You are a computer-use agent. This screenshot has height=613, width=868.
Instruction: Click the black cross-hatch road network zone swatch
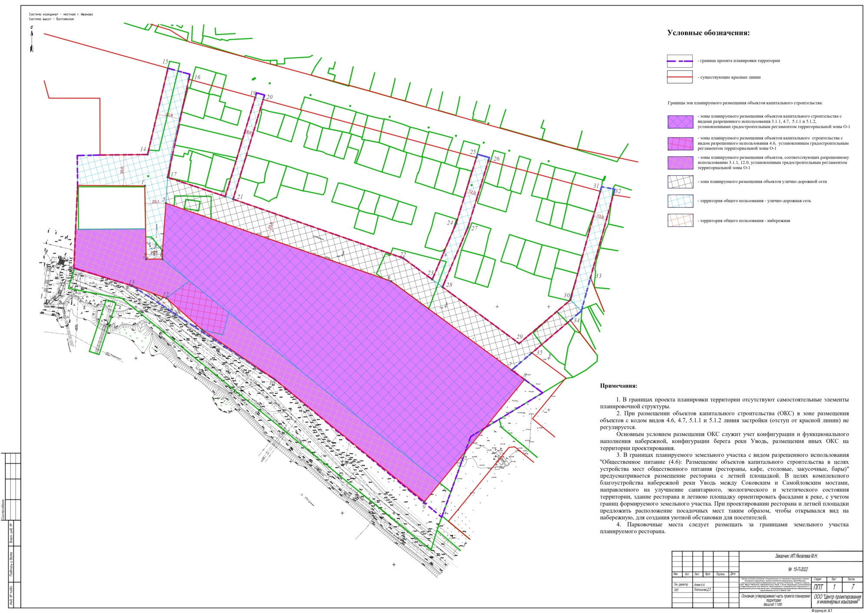click(680, 182)
